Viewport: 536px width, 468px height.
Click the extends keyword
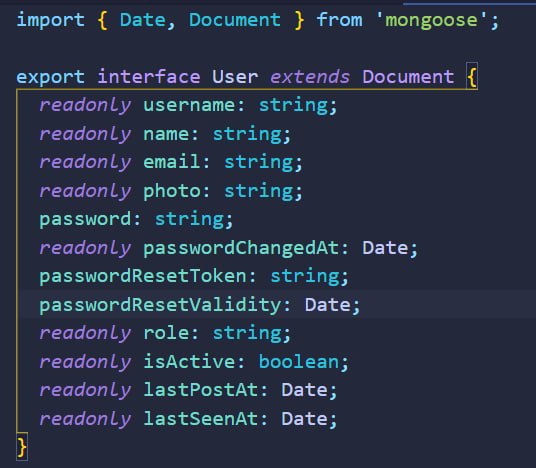coord(310,77)
